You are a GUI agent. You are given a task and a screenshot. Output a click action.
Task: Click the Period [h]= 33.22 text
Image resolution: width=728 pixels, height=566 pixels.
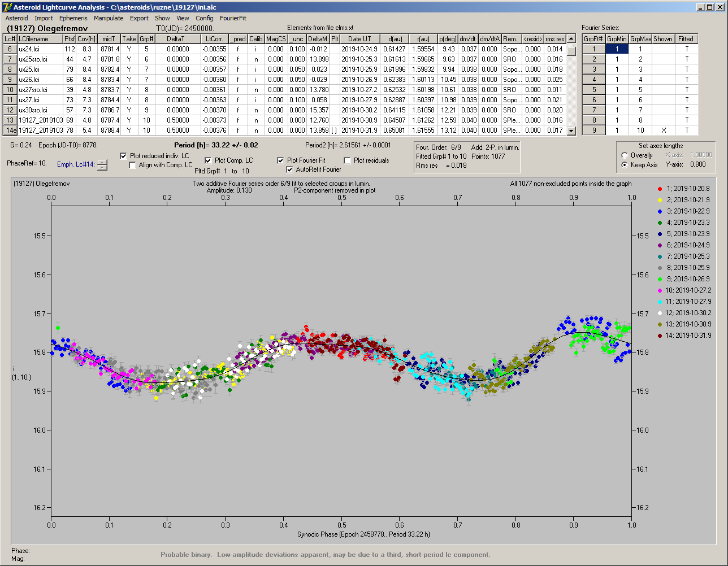click(216, 145)
